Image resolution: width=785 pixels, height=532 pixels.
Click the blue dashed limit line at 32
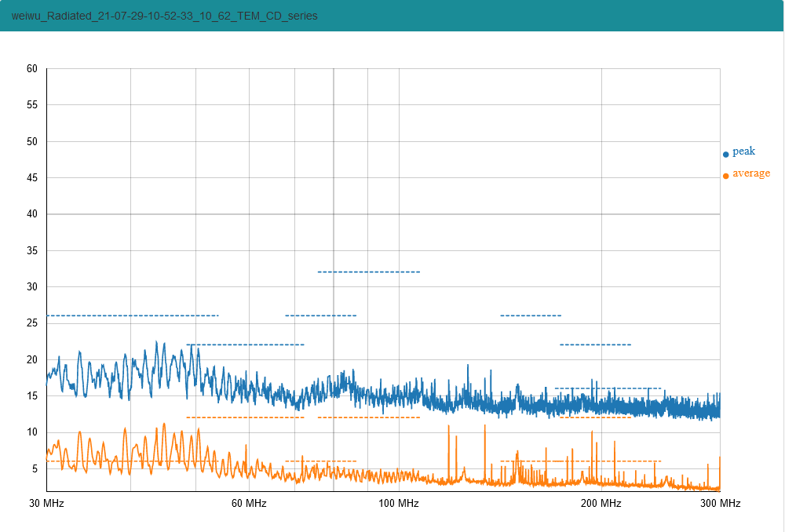(368, 271)
